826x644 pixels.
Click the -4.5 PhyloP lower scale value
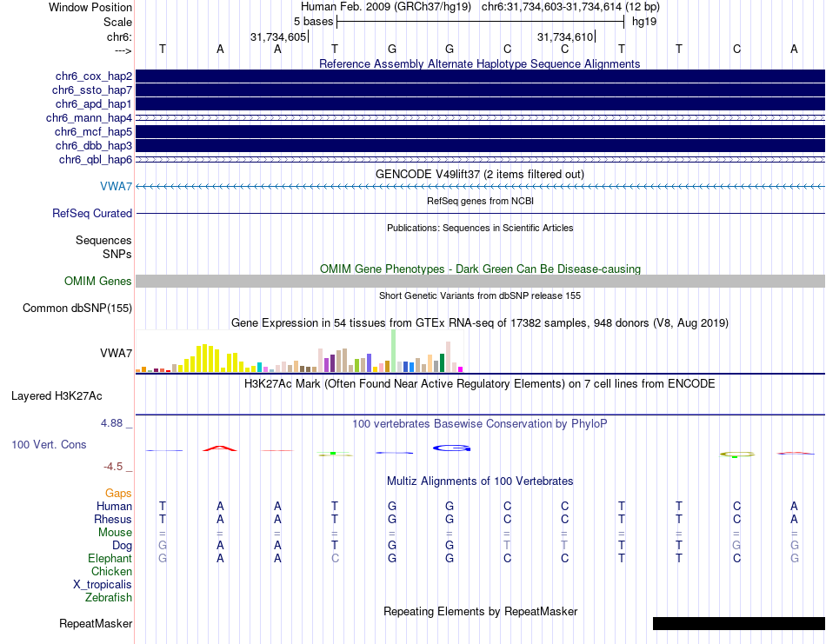point(113,467)
